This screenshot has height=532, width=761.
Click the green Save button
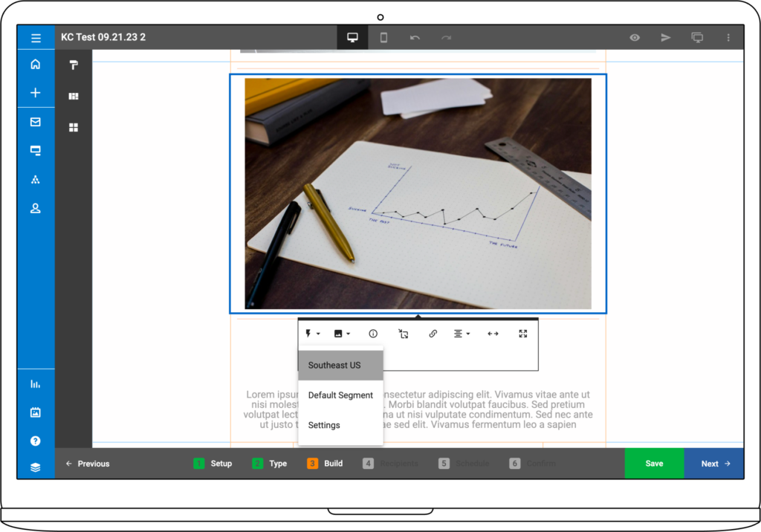click(x=654, y=464)
